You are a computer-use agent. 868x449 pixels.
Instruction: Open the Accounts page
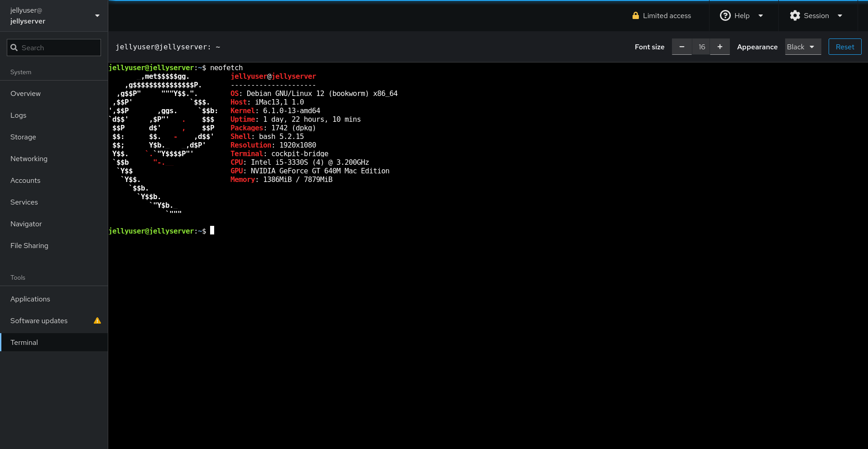point(54,181)
